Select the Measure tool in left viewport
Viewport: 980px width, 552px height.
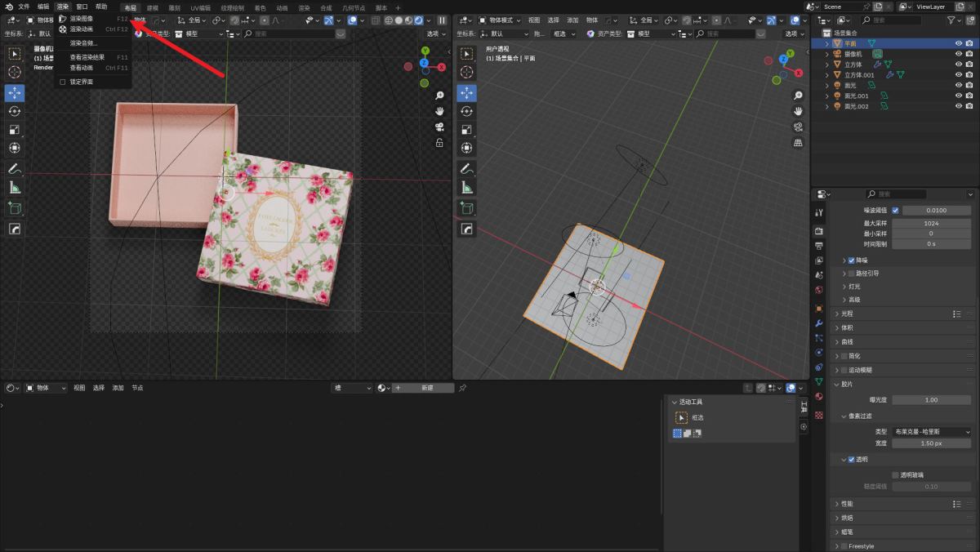coord(15,188)
